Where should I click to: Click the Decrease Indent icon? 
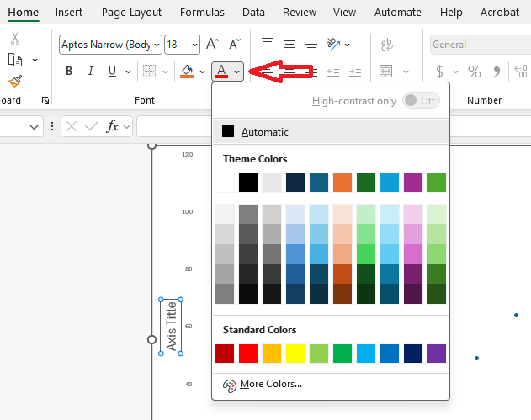[333, 72]
